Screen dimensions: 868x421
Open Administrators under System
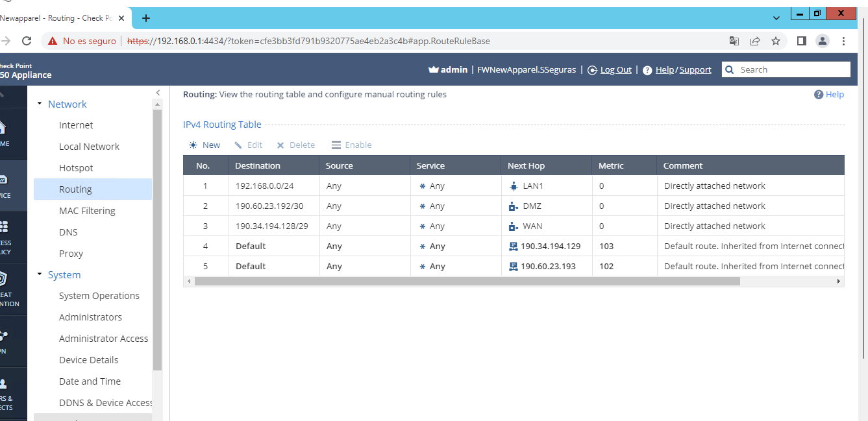90,317
